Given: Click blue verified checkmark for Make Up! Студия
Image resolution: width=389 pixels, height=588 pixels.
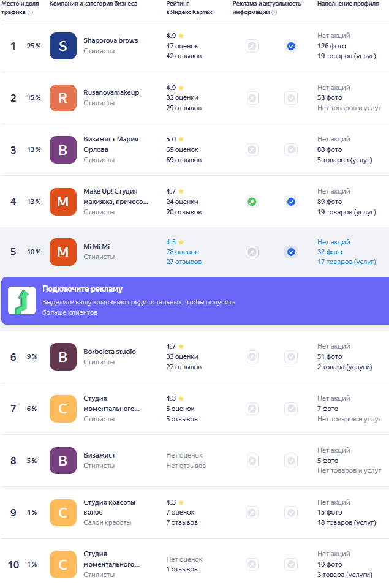Looking at the screenshot, I should (291, 202).
